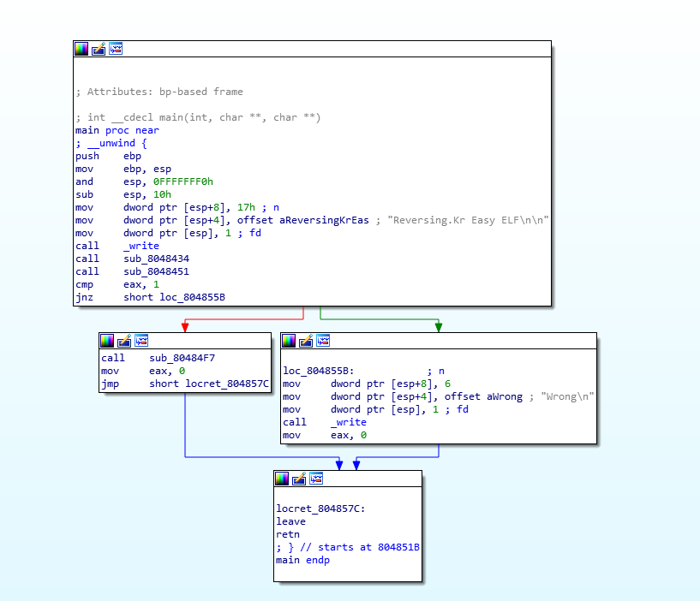Click the loc_804855B: label
The width and height of the screenshot is (700, 601).
click(319, 371)
